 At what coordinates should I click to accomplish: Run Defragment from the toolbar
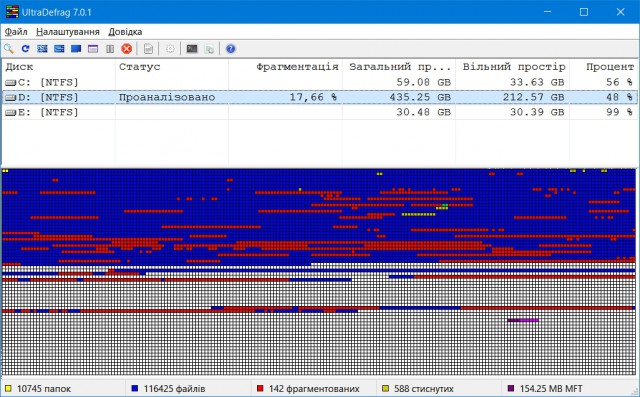coord(42,49)
